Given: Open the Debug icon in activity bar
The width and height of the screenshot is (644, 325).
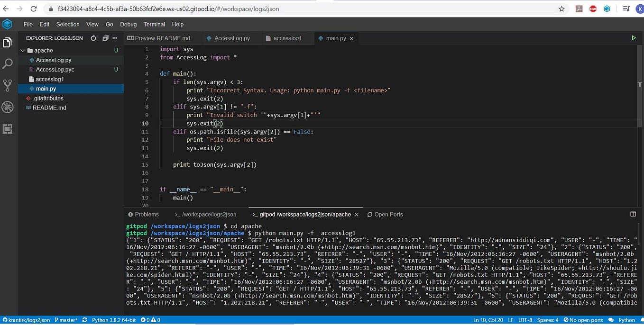Looking at the screenshot, I should (7, 107).
